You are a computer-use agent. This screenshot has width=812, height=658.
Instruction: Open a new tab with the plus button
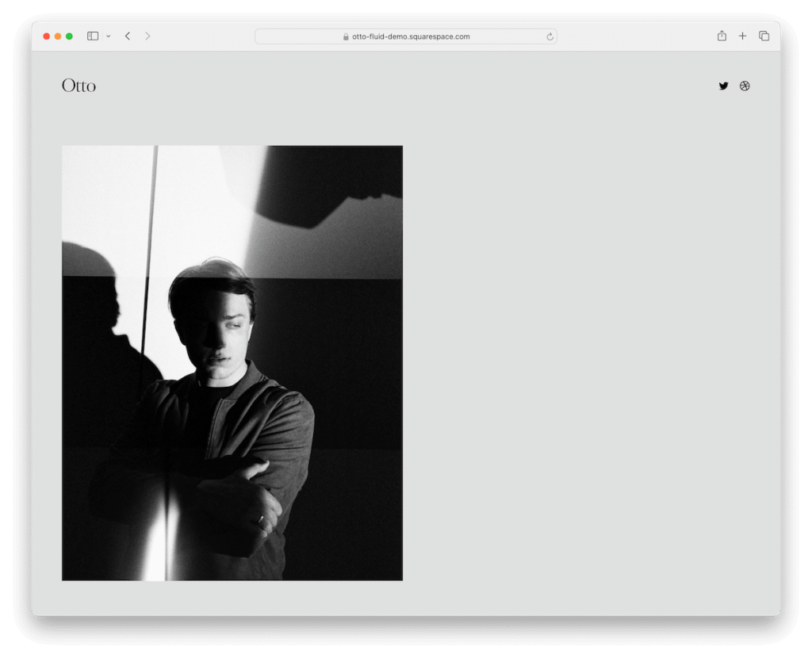pos(742,36)
